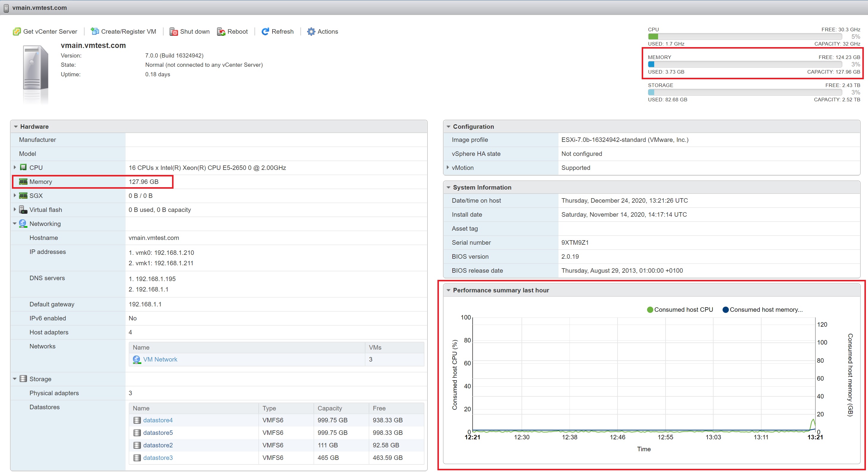Sort datastores by Capacity column header
868x473 pixels.
329,408
